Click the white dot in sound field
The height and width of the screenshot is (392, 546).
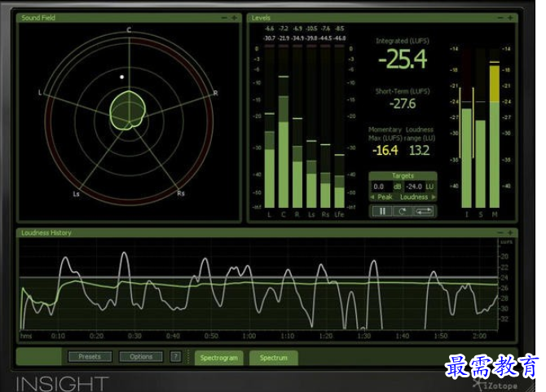pos(122,77)
